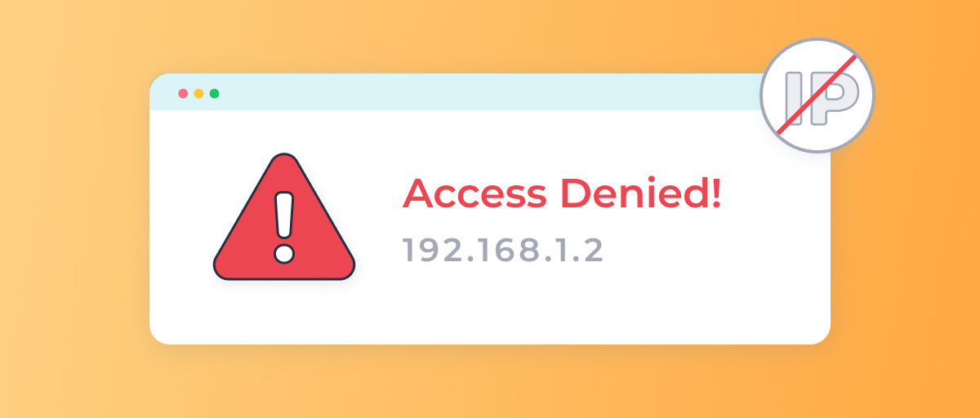Click the word Access in heading
This screenshot has height=418, width=980.
click(474, 194)
